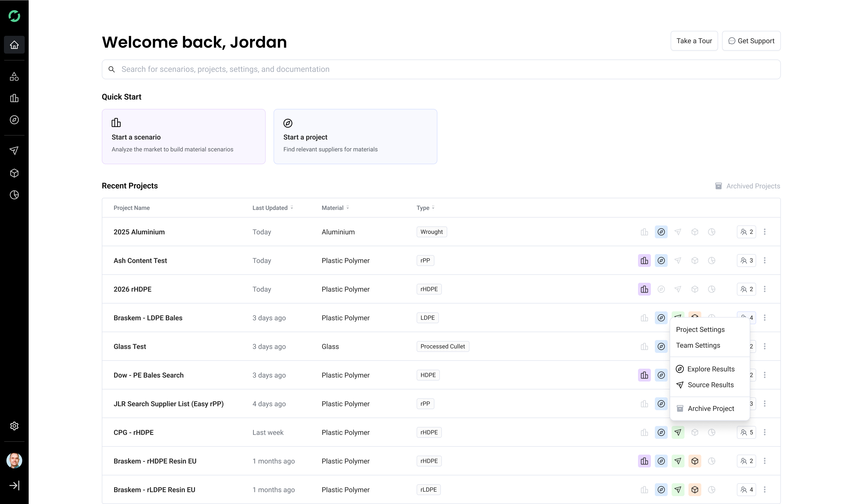Click the Take a Tour button
The width and height of the screenshot is (854, 504).
click(694, 41)
